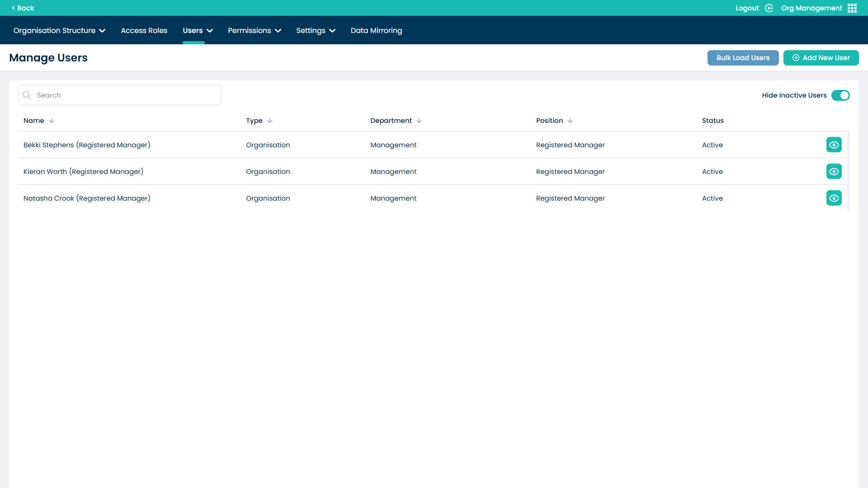
Task: Click the search magnifier icon
Action: click(26, 95)
